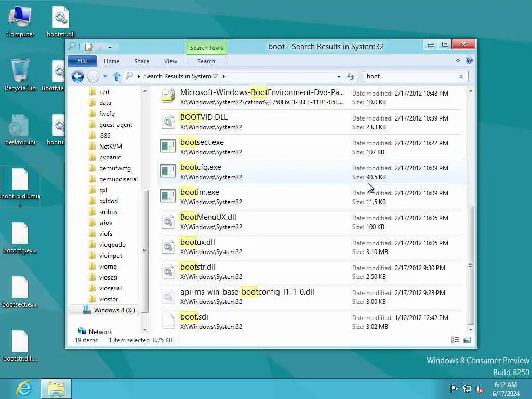Select api-ms-win-base-bootconfig-l1-1-0.dll icon
The image size is (532, 399).
(x=168, y=296)
